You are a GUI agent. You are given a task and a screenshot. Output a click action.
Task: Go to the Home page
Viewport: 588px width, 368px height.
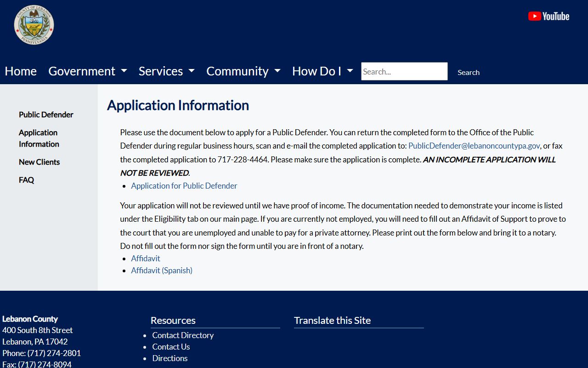click(21, 71)
